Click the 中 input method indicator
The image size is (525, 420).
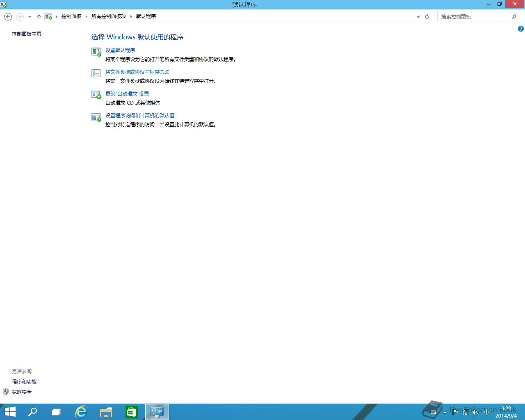pyautogui.click(x=486, y=412)
